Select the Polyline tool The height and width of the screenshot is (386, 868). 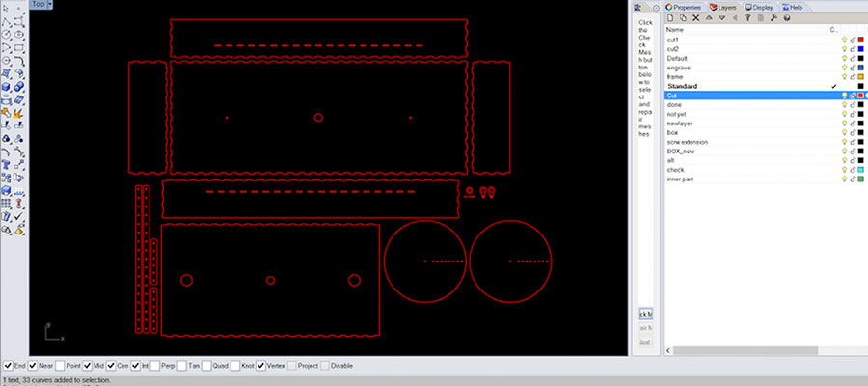(x=6, y=22)
